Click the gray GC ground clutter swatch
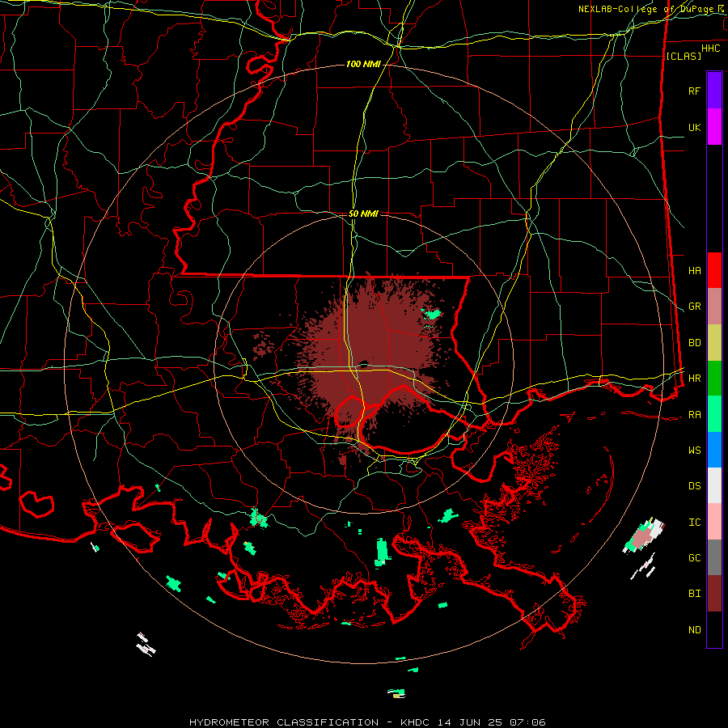 pos(714,557)
